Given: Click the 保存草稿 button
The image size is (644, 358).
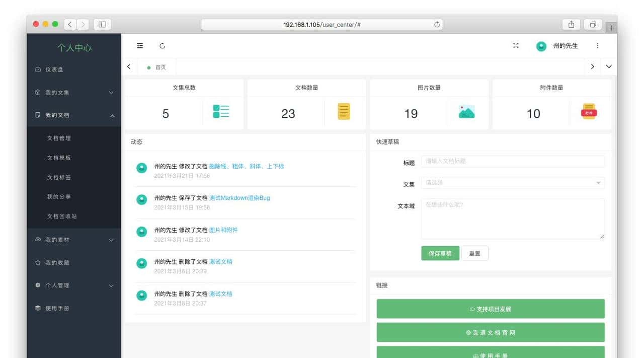Looking at the screenshot, I should [x=440, y=253].
